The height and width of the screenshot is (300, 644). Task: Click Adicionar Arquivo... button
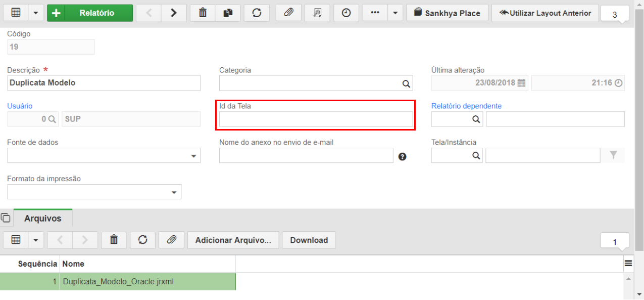click(233, 240)
